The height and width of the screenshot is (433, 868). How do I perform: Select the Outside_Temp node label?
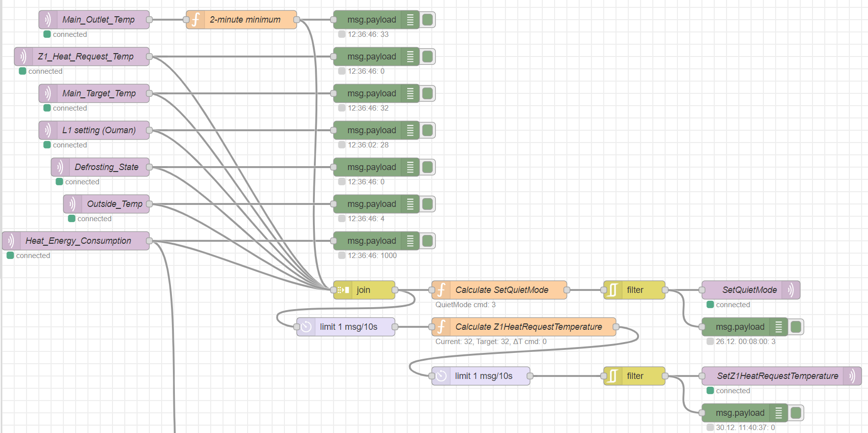tap(114, 204)
